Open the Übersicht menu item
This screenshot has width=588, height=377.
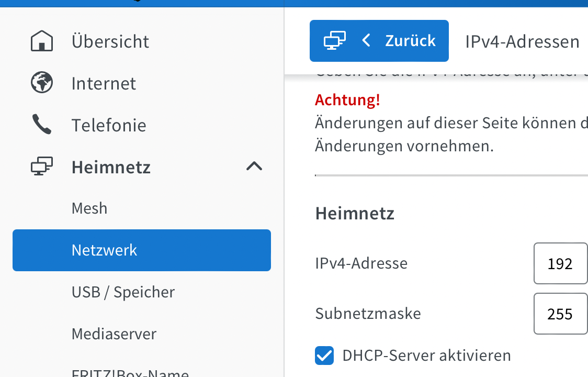[x=110, y=41]
